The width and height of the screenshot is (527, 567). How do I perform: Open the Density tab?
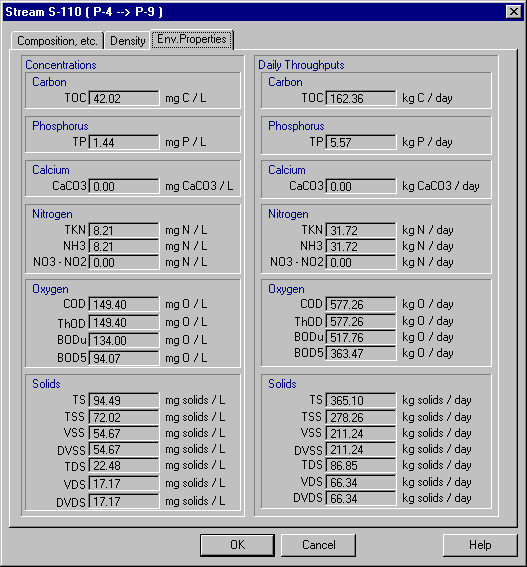point(127,41)
